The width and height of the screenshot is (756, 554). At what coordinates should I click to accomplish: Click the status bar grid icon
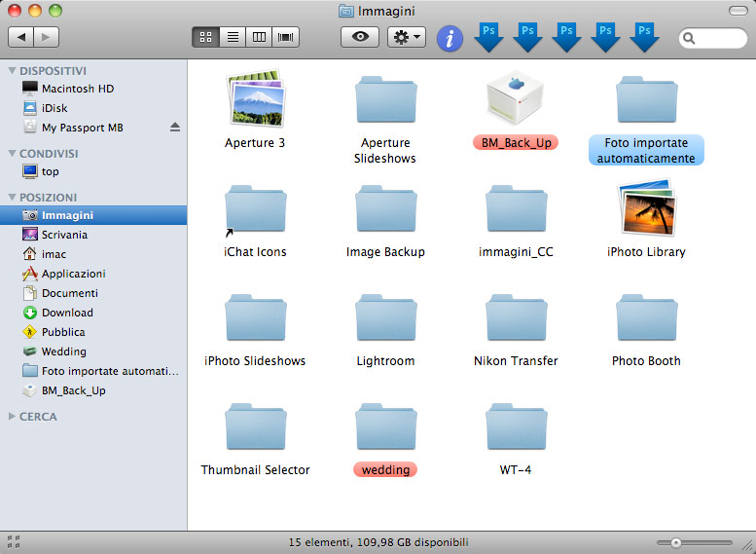pos(14,542)
